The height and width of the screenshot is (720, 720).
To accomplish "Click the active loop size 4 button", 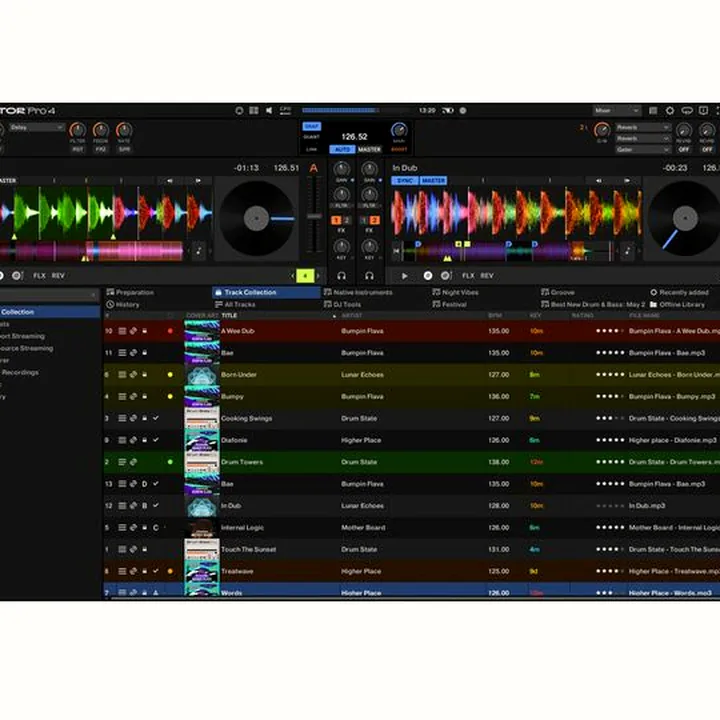I will pyautogui.click(x=305, y=276).
